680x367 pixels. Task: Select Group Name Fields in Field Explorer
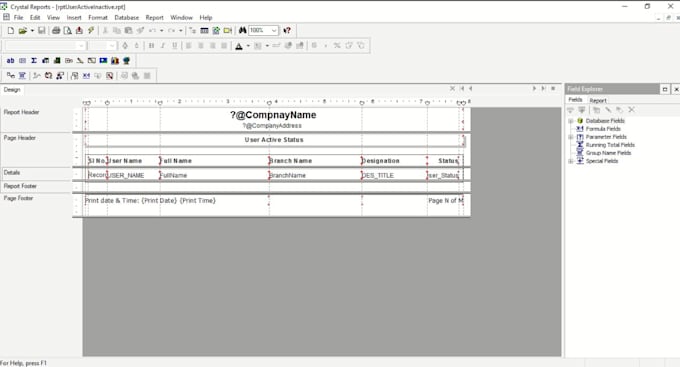pyautogui.click(x=608, y=153)
